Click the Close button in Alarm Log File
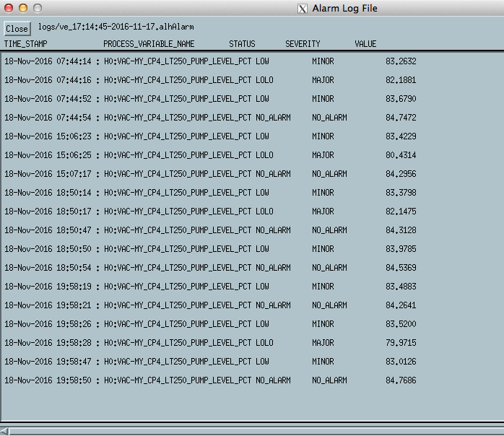 click(17, 29)
